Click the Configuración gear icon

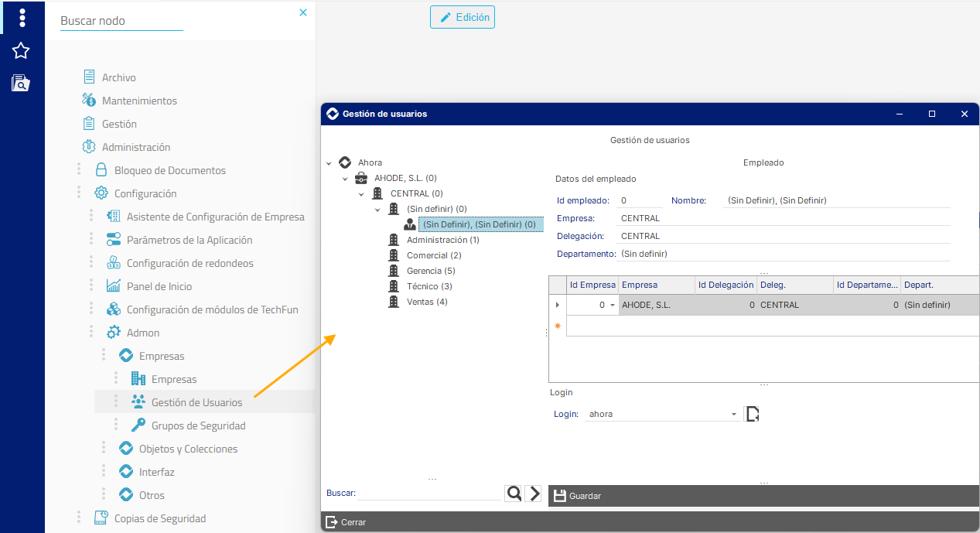[101, 193]
